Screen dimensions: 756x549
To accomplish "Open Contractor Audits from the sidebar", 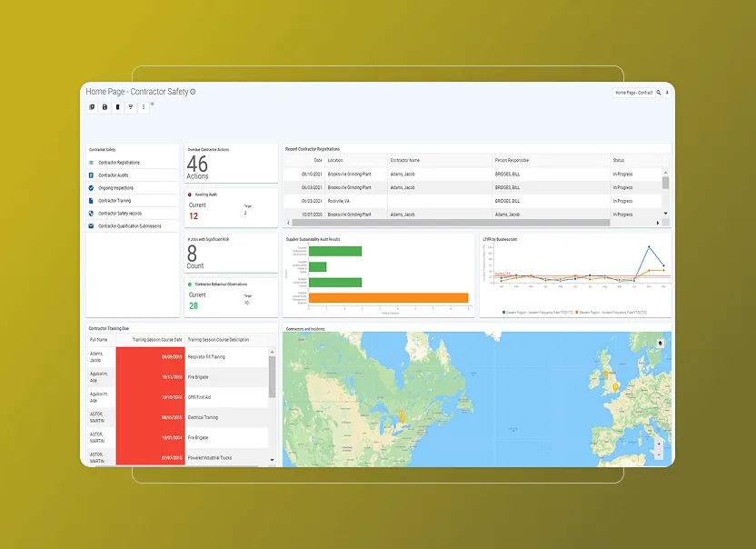I will tap(90, 175).
